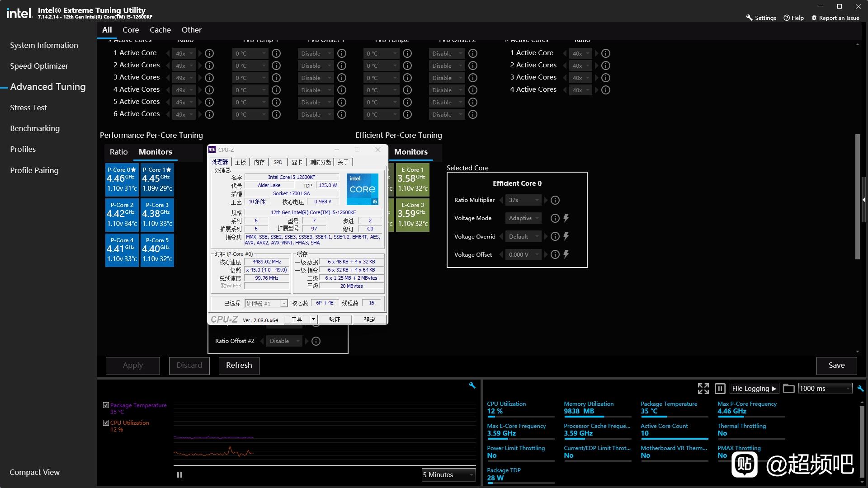Viewport: 868px width, 488px height.
Task: Open CPU-Z memory (内存) tab
Action: click(259, 162)
